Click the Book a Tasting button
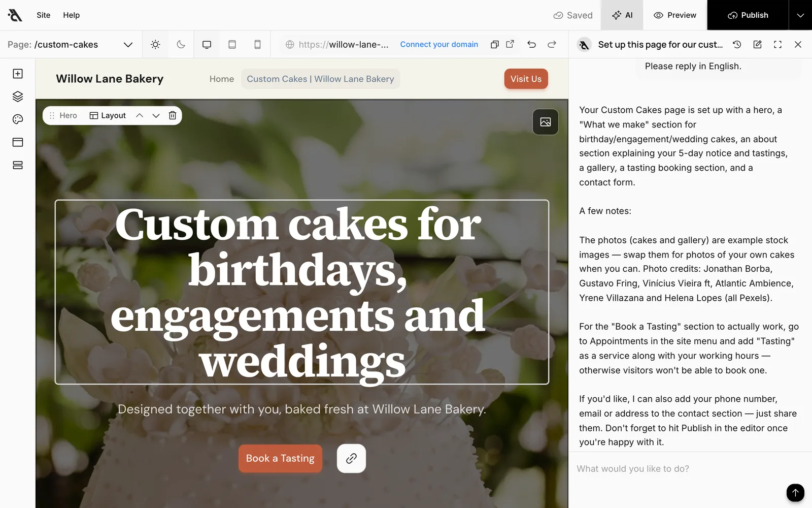This screenshot has height=508, width=812. pyautogui.click(x=280, y=459)
